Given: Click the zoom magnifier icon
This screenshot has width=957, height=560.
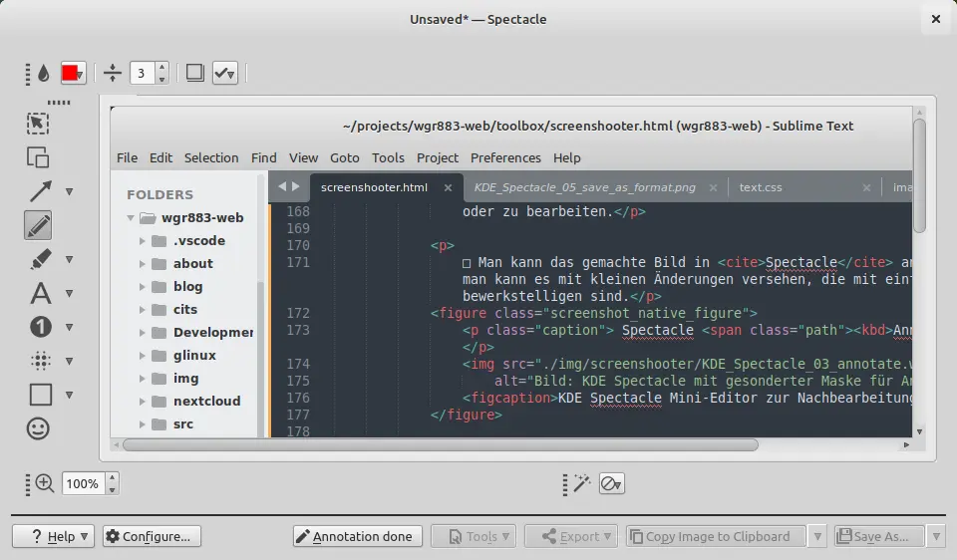Looking at the screenshot, I should [45, 483].
